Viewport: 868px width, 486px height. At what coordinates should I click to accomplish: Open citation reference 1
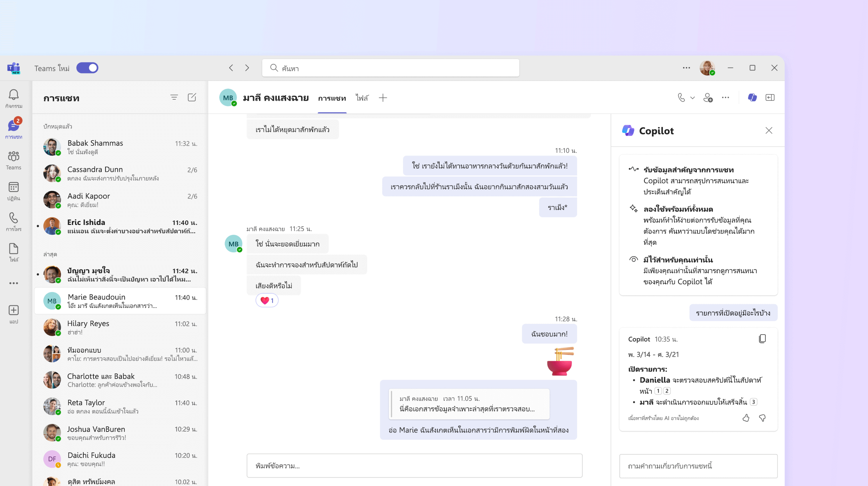coord(658,391)
